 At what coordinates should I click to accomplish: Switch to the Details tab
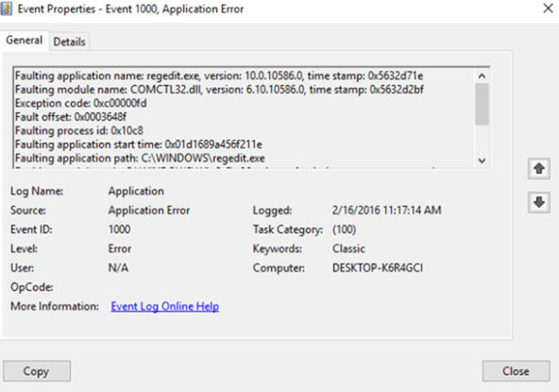pos(69,42)
